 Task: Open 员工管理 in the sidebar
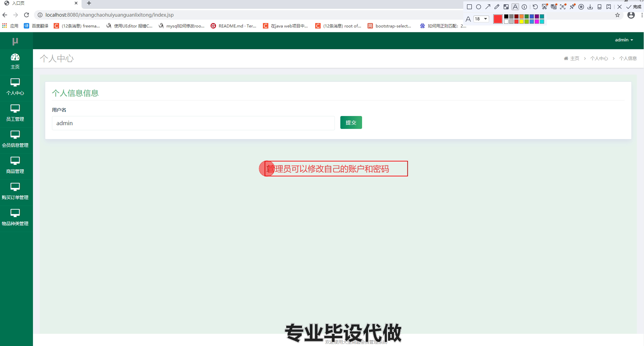point(15,113)
